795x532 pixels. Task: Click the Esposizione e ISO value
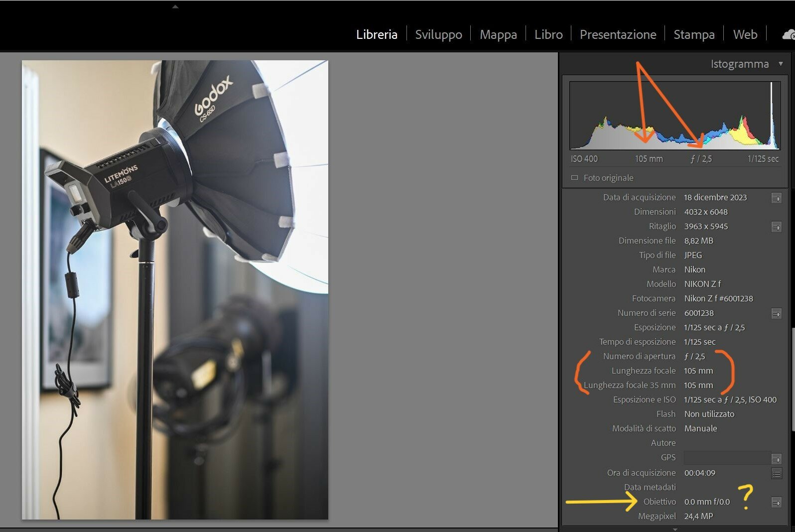click(730, 399)
